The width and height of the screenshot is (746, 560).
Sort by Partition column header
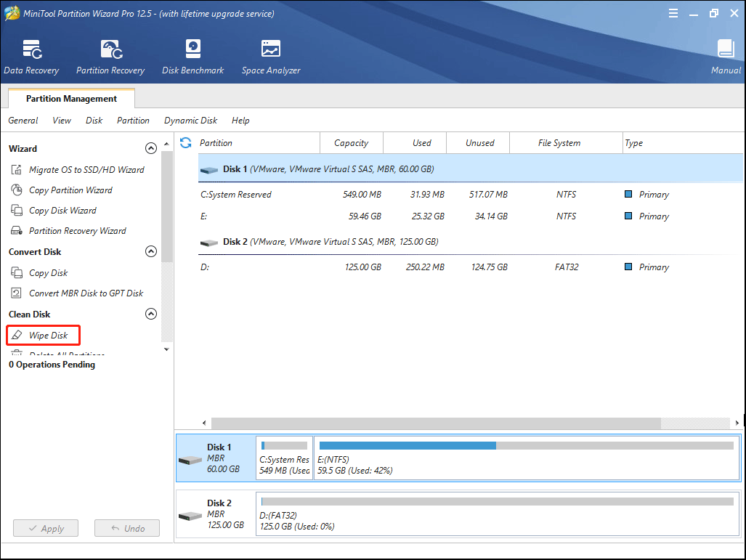click(x=259, y=143)
